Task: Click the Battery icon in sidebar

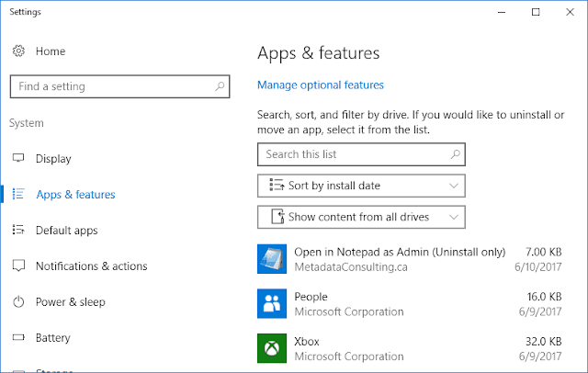Action: (x=18, y=338)
